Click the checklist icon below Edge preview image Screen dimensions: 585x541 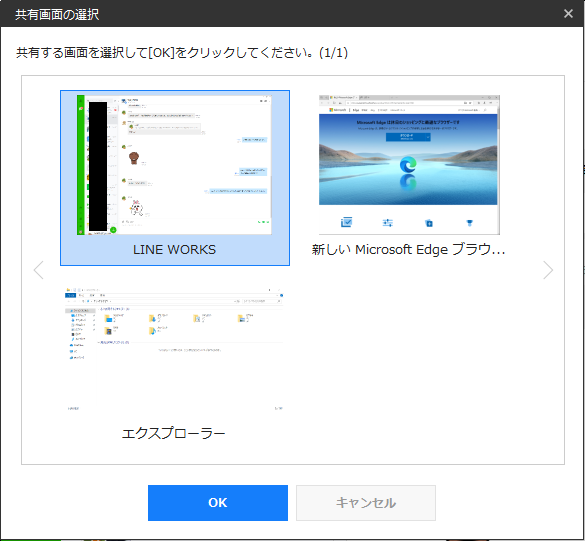(346, 222)
